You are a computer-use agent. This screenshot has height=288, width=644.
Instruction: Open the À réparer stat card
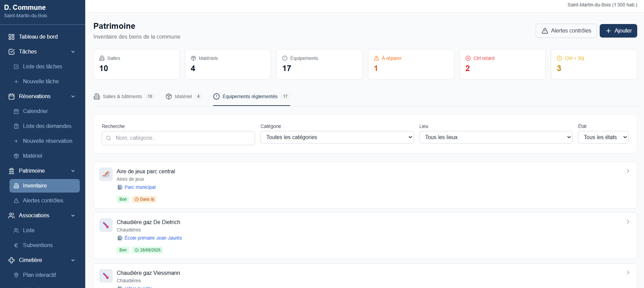[x=411, y=64]
